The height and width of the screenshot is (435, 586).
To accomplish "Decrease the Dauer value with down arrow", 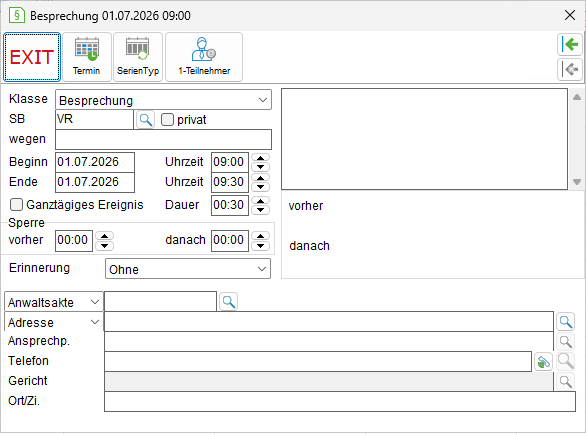I will click(260, 210).
